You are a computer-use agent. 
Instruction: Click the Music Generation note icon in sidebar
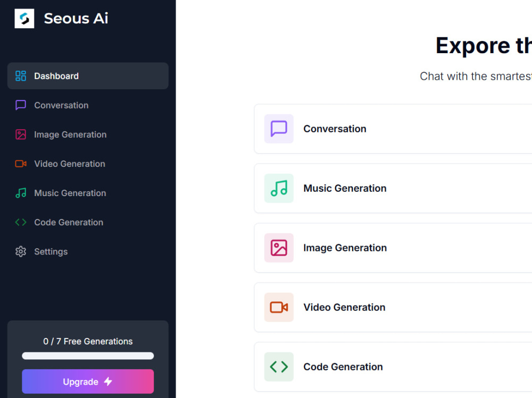(21, 193)
